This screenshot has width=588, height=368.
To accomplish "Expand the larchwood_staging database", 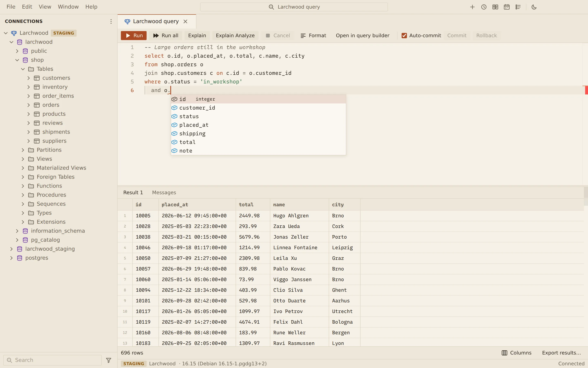I will [x=11, y=249].
